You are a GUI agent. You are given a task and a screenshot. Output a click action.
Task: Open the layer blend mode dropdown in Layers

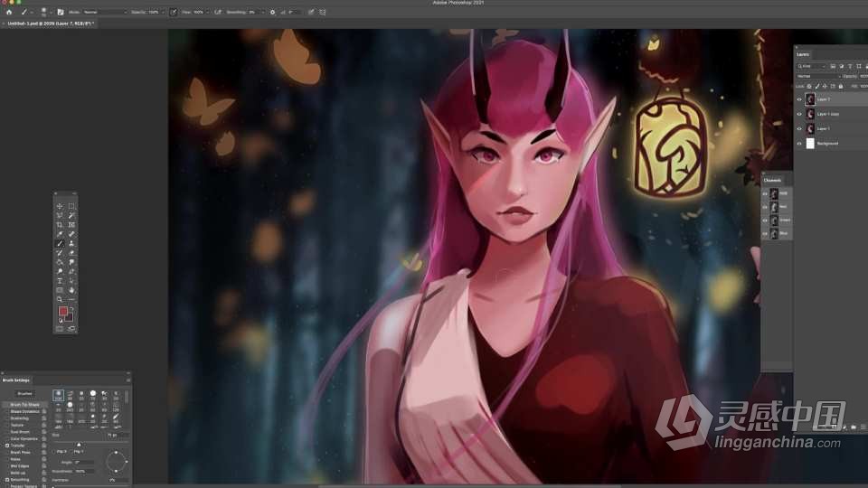coord(818,76)
